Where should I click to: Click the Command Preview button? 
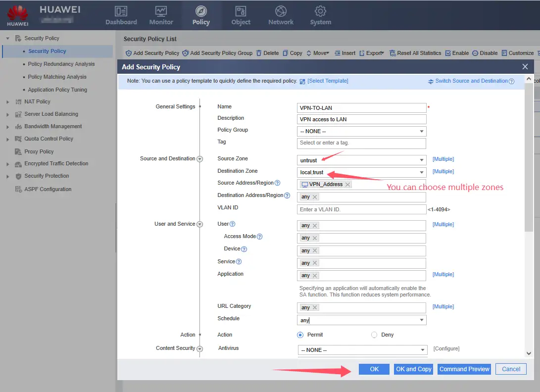(x=464, y=369)
